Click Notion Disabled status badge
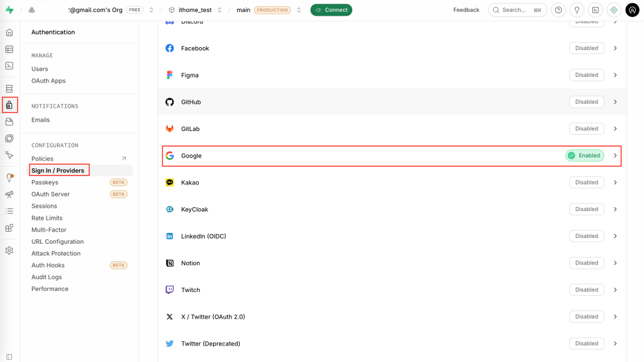 (x=587, y=263)
